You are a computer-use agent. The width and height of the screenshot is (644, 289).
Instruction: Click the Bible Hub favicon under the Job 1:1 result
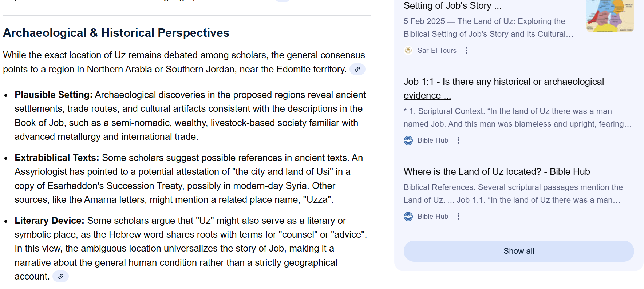pyautogui.click(x=408, y=140)
